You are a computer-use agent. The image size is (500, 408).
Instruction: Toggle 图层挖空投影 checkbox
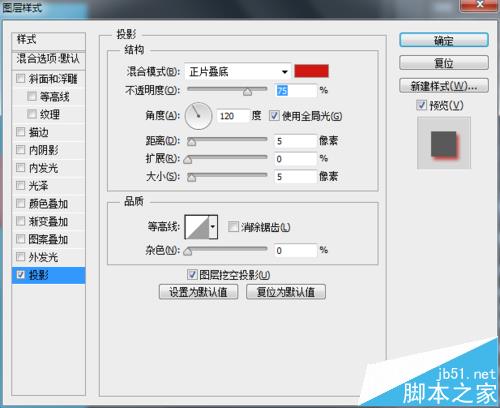coord(192,275)
